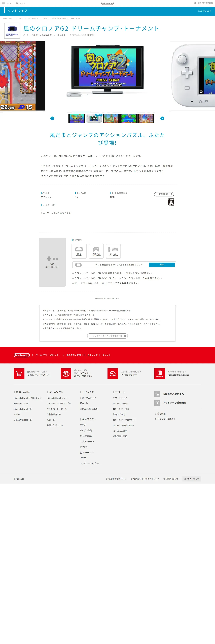215x644 pixels.
Task: Open ゲームソフト：Wii Uソフト breadcrumb
Action: 48,355
